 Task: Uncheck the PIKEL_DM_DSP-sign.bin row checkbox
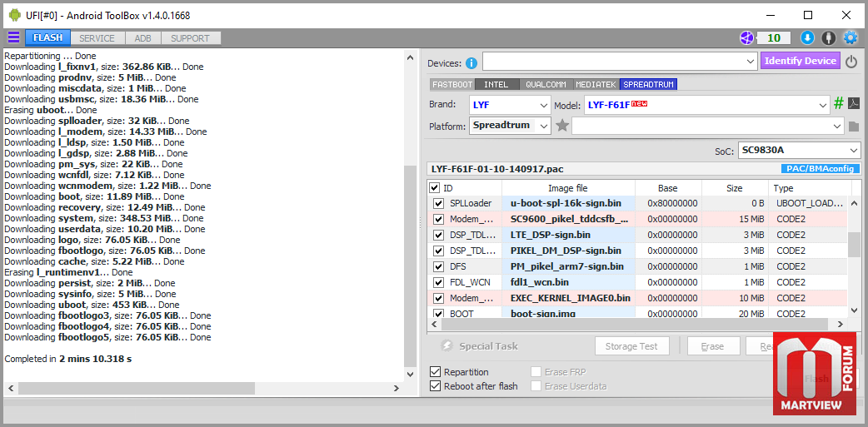click(439, 251)
